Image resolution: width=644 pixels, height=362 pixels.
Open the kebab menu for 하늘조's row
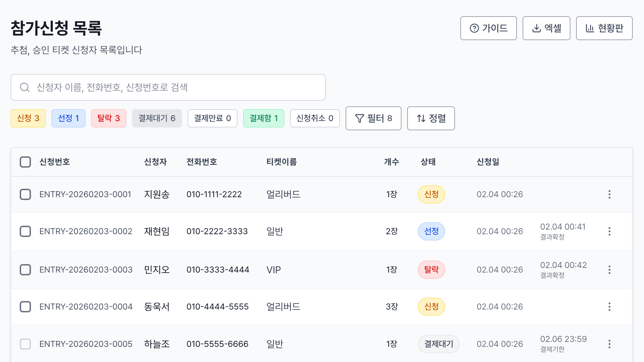coord(609,344)
